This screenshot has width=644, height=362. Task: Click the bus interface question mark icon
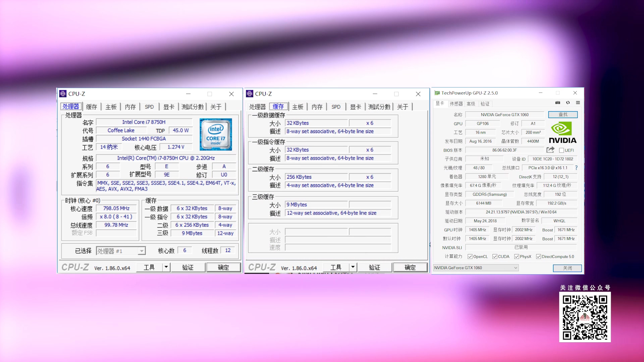576,168
